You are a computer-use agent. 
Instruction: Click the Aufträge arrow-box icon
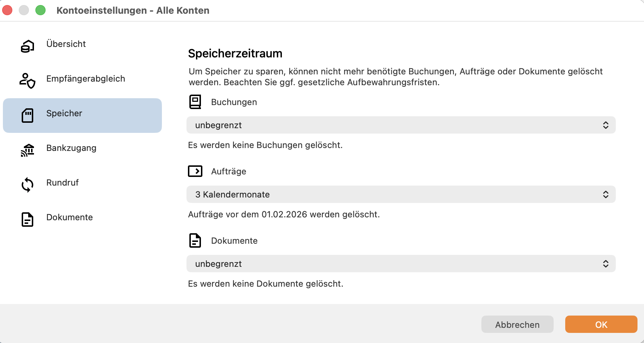coord(195,171)
